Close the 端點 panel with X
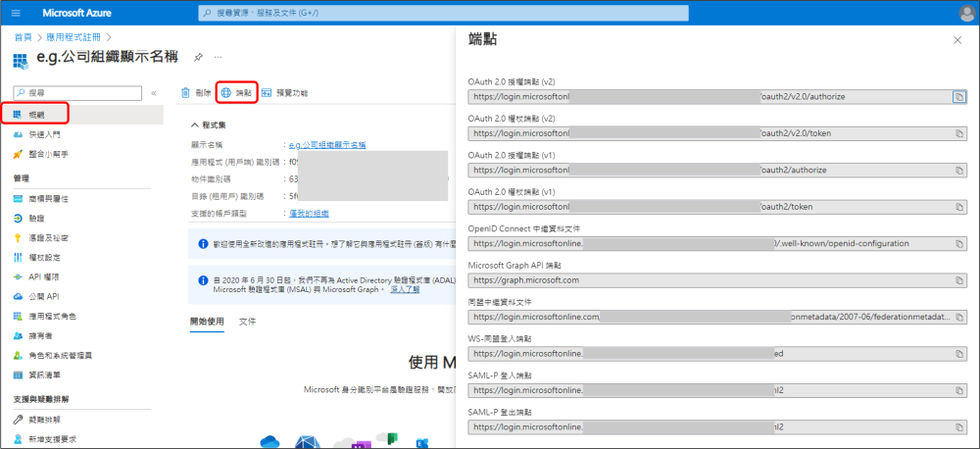 [x=956, y=40]
